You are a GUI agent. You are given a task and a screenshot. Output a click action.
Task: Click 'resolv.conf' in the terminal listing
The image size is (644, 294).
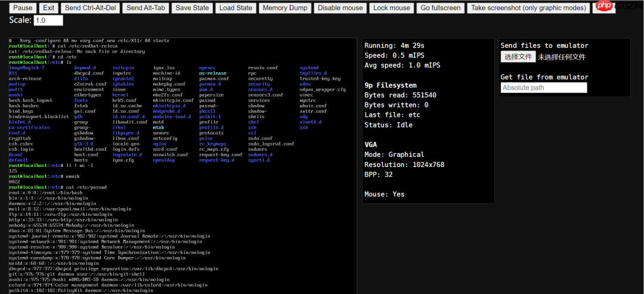(x=264, y=67)
